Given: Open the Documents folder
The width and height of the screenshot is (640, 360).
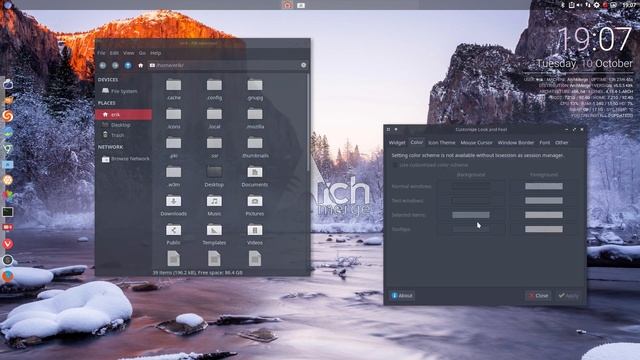Looking at the screenshot, I should [x=255, y=176].
